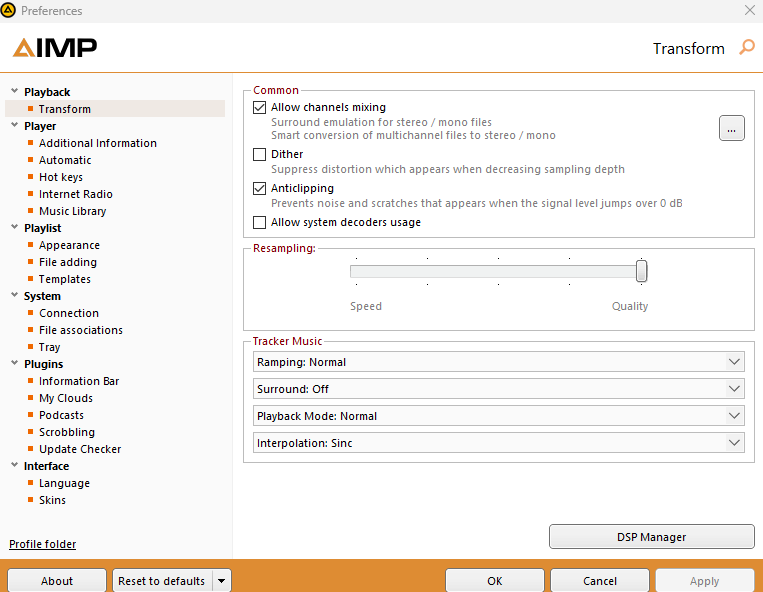Click the Cancel button
This screenshot has height=592, width=763.
(600, 581)
